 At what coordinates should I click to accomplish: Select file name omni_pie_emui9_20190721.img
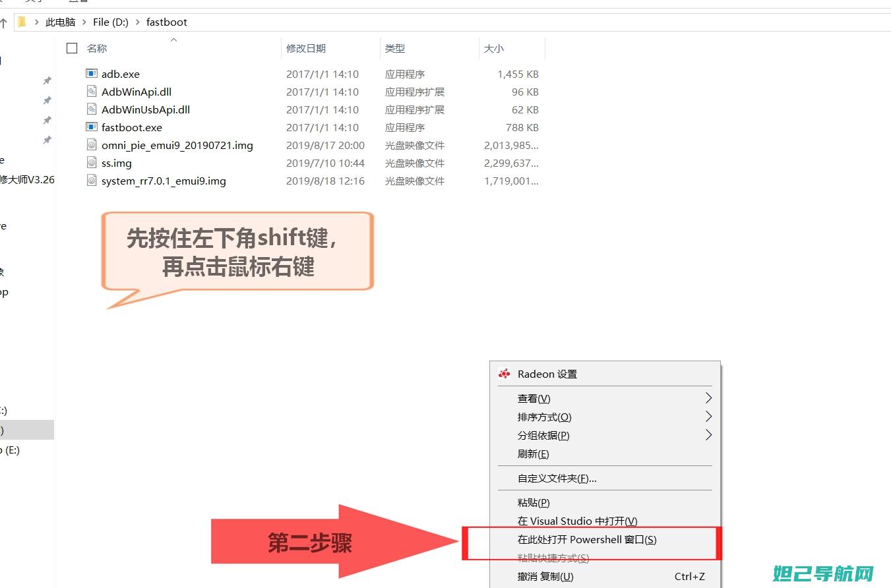click(x=177, y=145)
